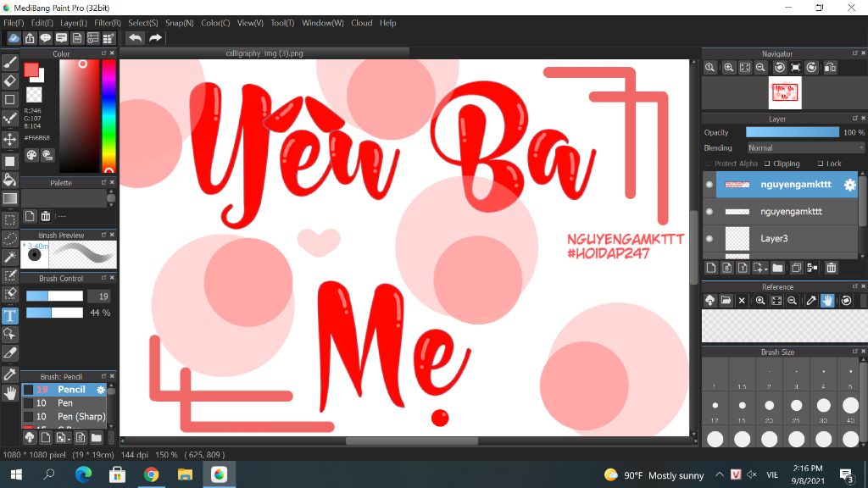Open gear settings for selected nguyengamkttt layer
This screenshot has height=488, width=868.
click(849, 185)
